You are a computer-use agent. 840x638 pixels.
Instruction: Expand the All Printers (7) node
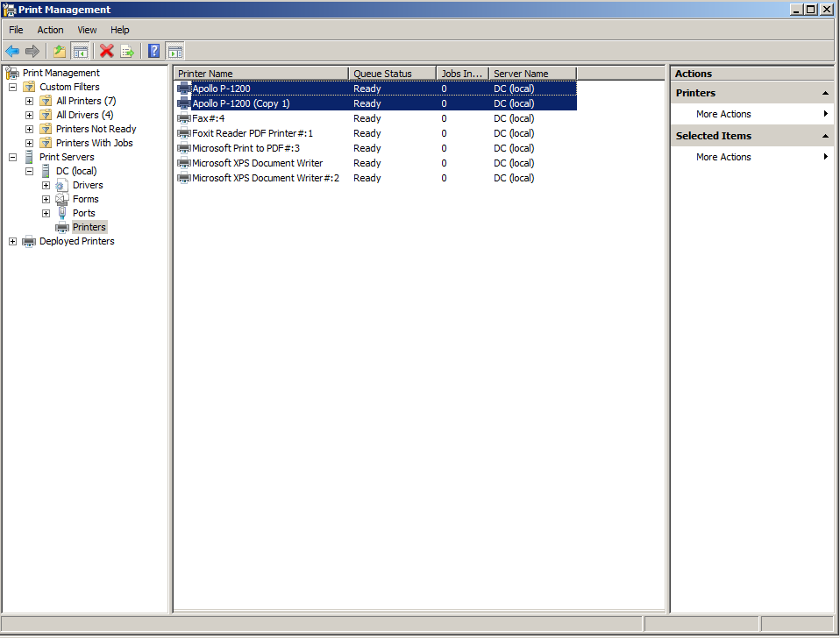[x=30, y=101]
